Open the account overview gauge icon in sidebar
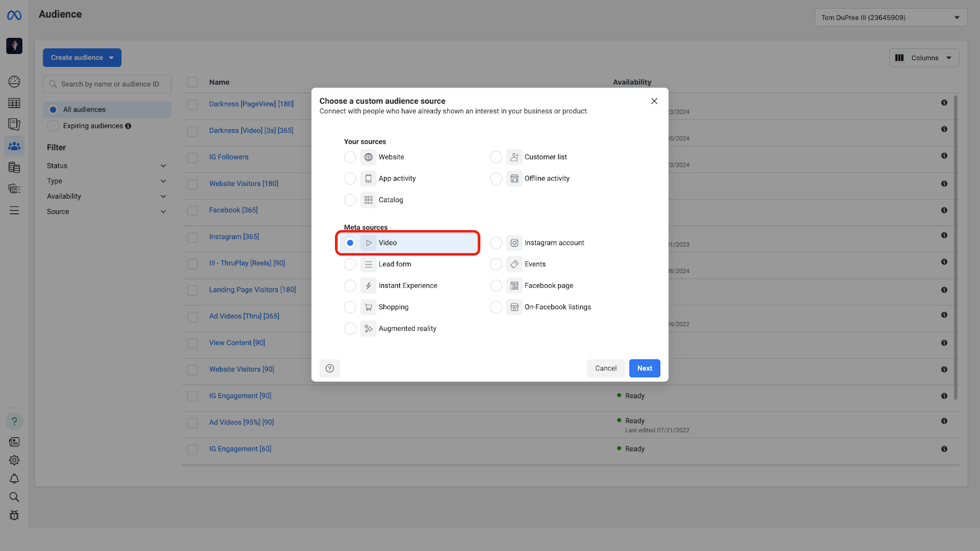Viewport: 980px width, 551px height. [14, 81]
